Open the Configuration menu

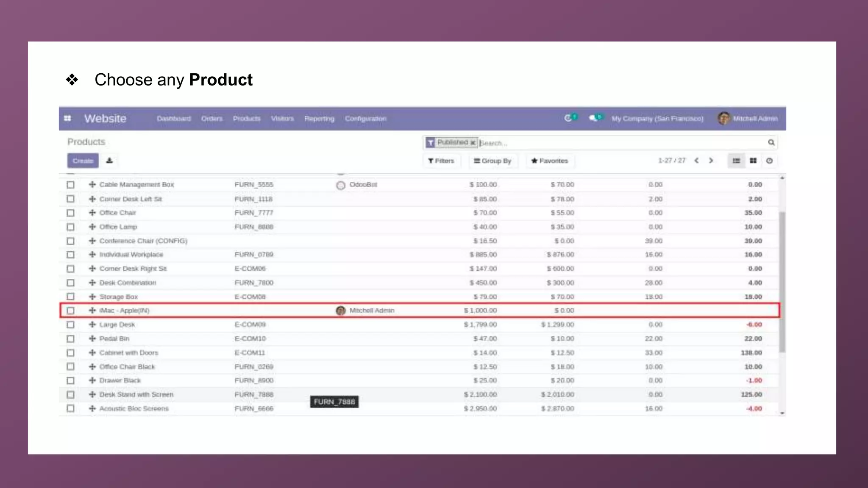(365, 119)
